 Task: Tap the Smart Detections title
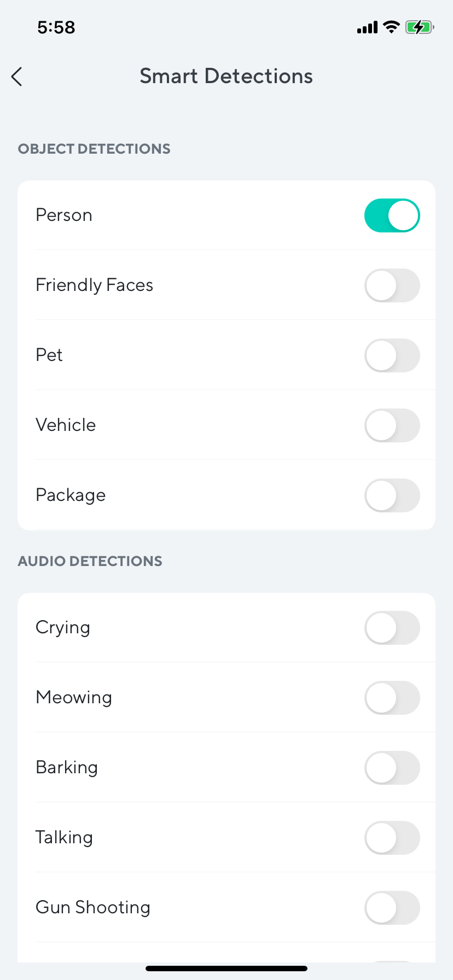pos(226,77)
